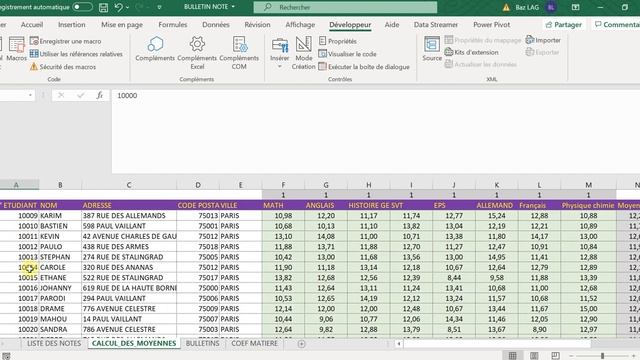
Task: Switch to Normal view icon
Action: [x=513, y=356]
